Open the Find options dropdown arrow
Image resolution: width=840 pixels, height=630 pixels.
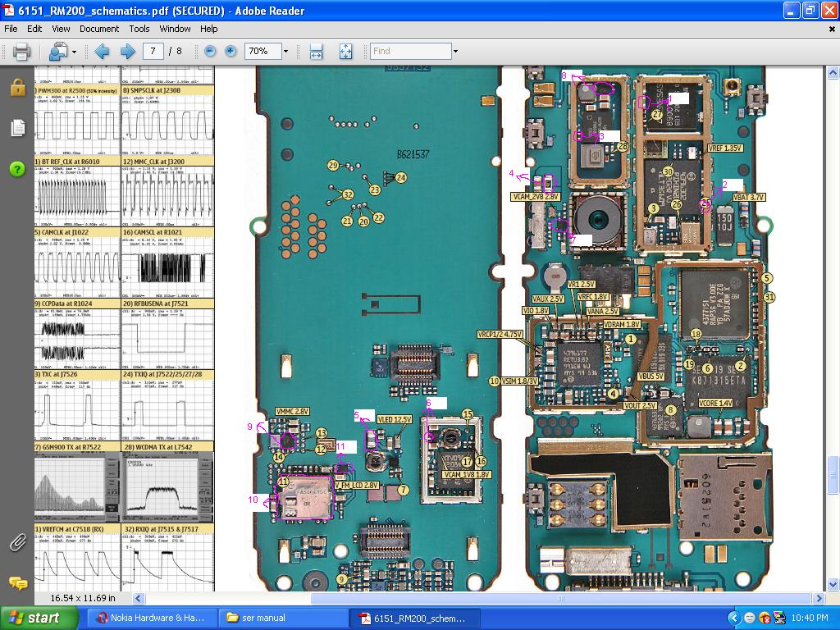(455, 52)
